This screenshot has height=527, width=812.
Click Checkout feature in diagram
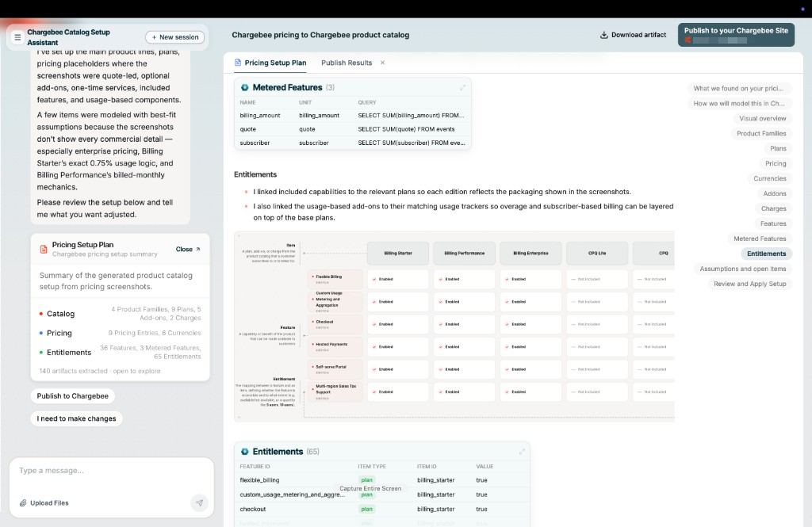tap(335, 324)
